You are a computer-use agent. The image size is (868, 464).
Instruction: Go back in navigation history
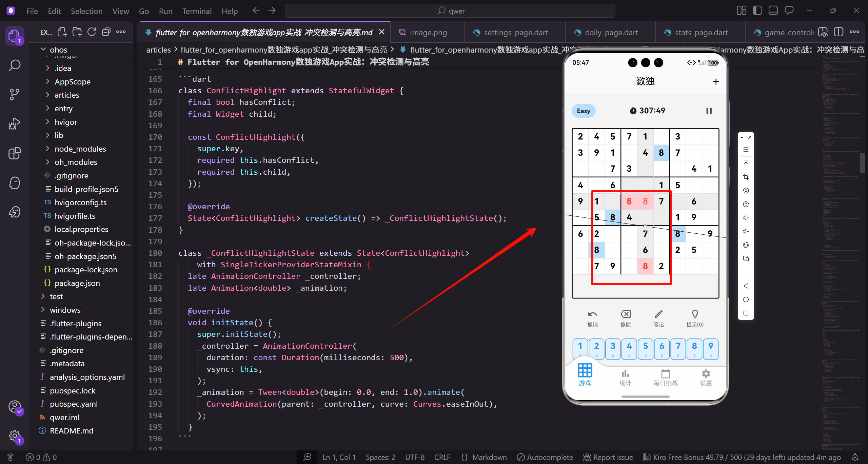tap(256, 11)
